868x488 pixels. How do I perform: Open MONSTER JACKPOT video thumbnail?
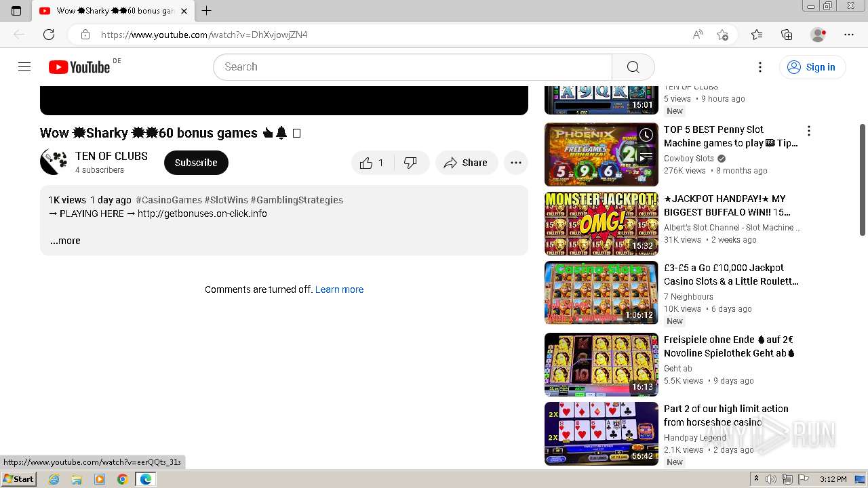coord(601,224)
